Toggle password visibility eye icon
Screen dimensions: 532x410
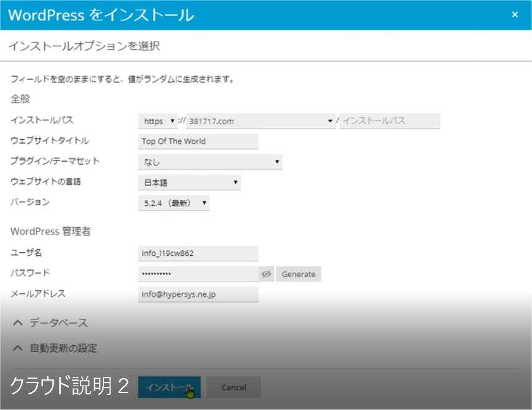(x=266, y=274)
